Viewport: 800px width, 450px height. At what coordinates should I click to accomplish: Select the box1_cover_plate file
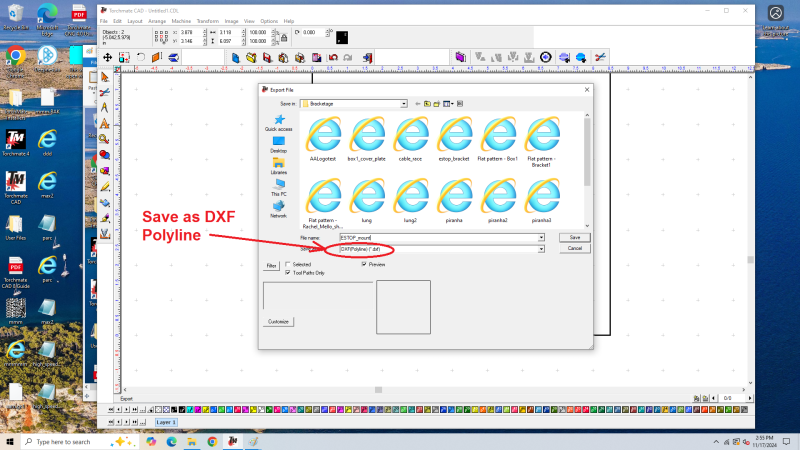point(366,139)
